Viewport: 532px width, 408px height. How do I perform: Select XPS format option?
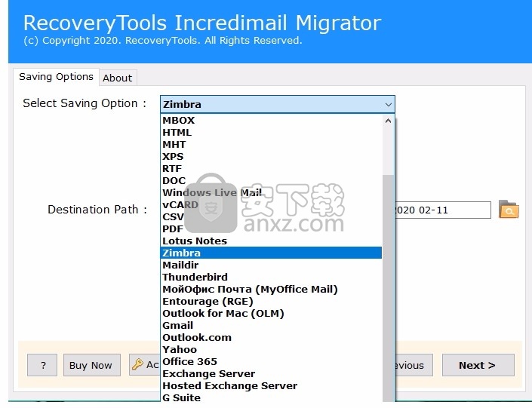coord(271,156)
